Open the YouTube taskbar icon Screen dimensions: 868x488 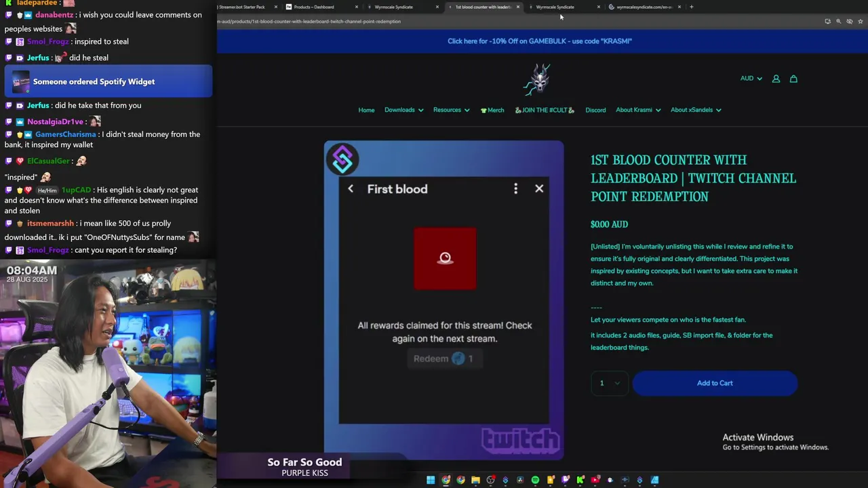click(595, 480)
